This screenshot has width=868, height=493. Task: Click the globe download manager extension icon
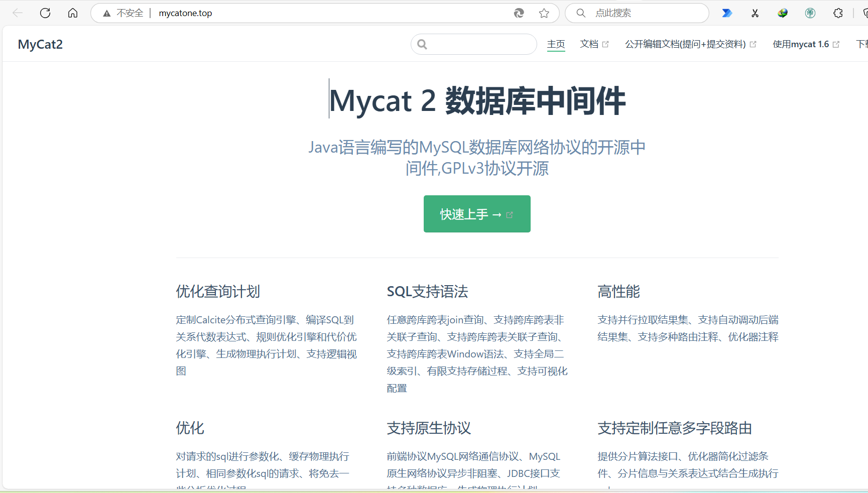click(782, 13)
